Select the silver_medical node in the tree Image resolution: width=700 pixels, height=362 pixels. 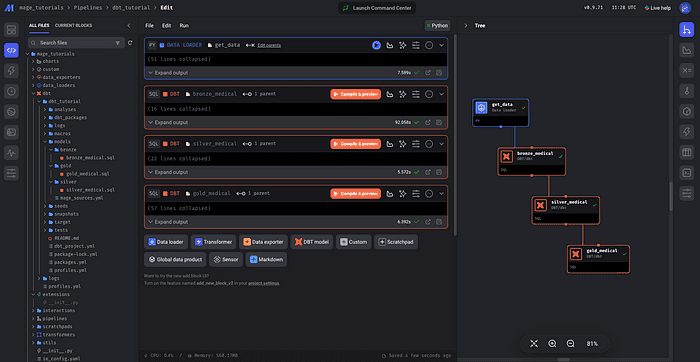click(x=566, y=210)
